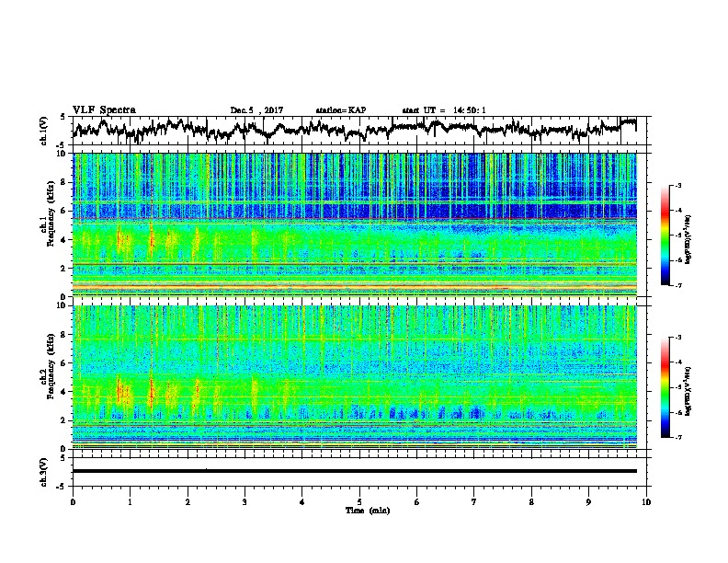
Task: Click the time axis tick label "5"
Action: (x=359, y=502)
